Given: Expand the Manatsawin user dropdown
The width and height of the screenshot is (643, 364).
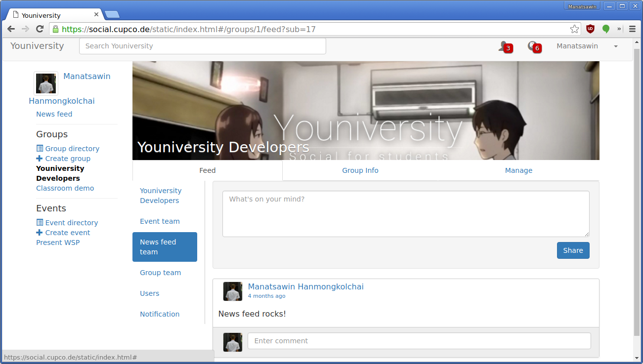Looking at the screenshot, I should pos(616,46).
